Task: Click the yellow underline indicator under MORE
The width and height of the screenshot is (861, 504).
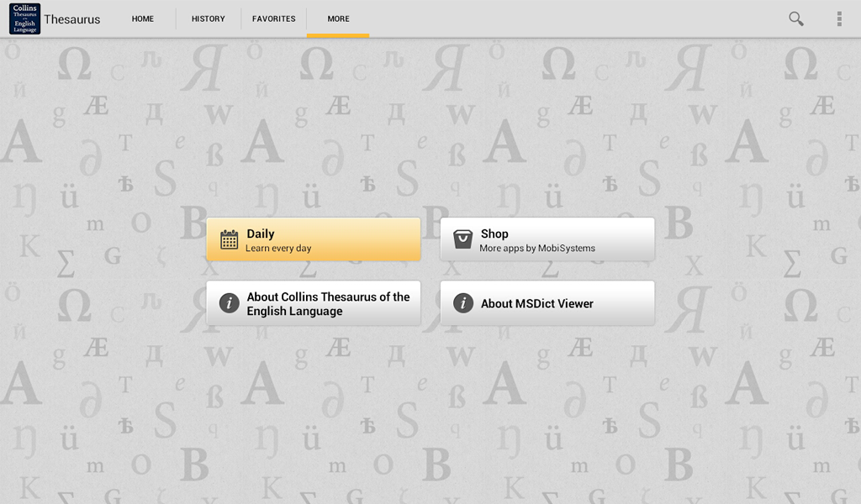Action: [338, 34]
